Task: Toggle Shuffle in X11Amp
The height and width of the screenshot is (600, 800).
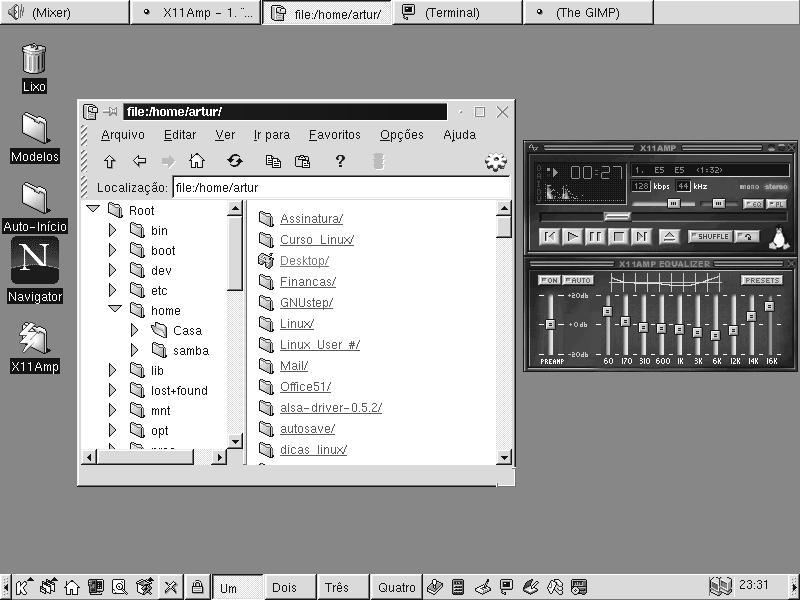Action: (x=711, y=236)
